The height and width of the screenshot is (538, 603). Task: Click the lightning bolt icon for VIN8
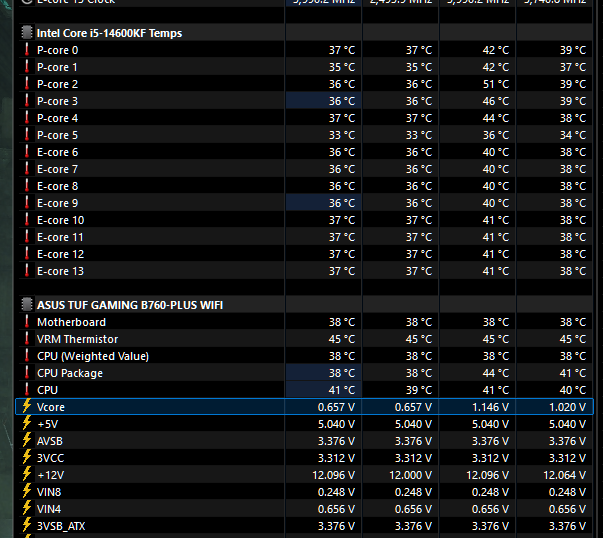[x=27, y=491]
